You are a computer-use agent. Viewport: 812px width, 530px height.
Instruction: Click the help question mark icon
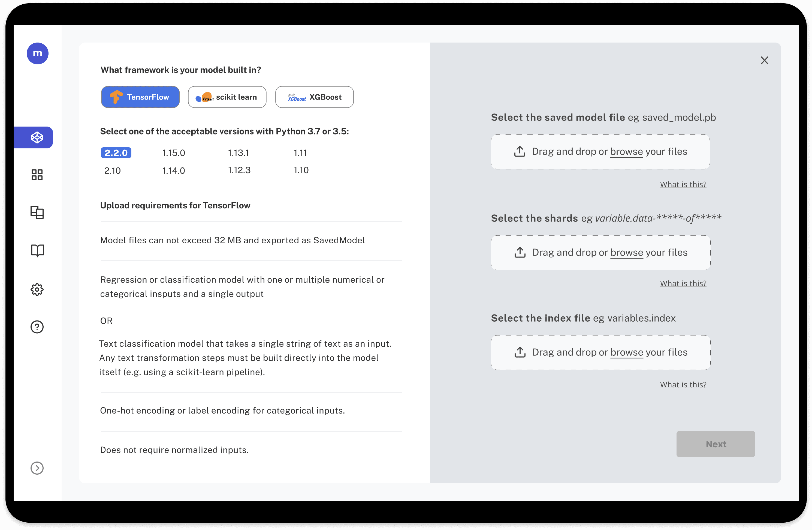[37, 327]
